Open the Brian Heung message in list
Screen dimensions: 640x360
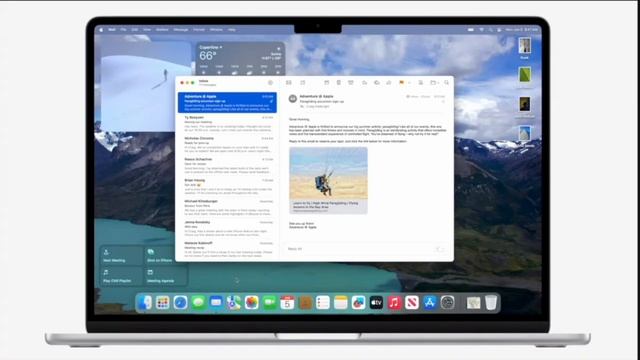click(227, 186)
